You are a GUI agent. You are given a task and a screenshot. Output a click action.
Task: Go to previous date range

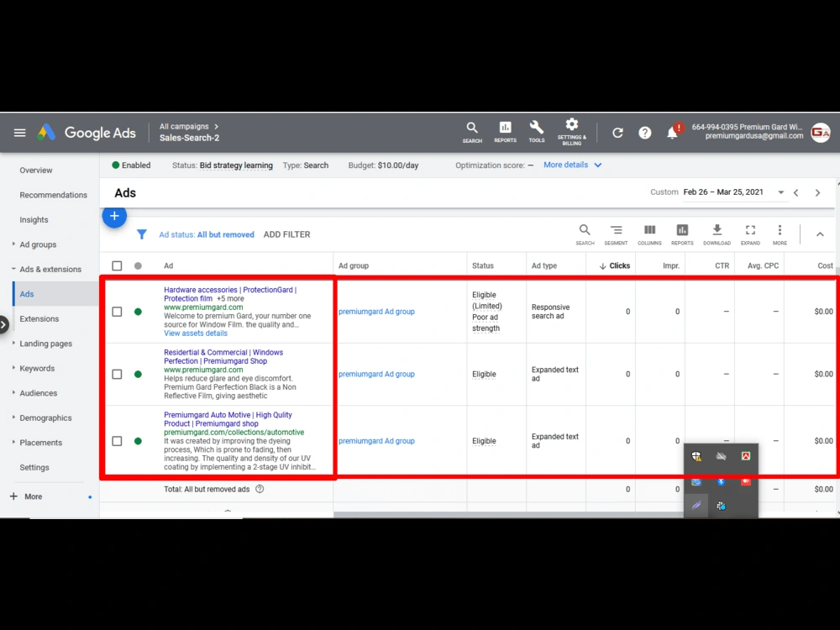(796, 193)
